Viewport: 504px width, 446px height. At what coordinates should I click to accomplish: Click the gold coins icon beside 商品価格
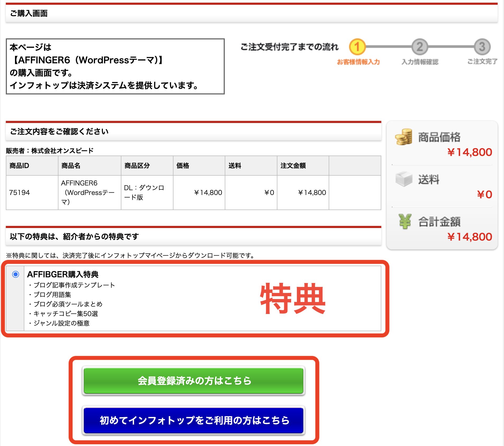click(404, 137)
